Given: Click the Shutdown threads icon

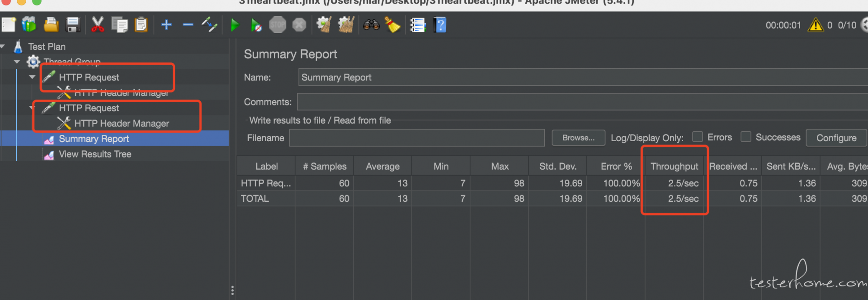Looking at the screenshot, I should click(x=299, y=25).
